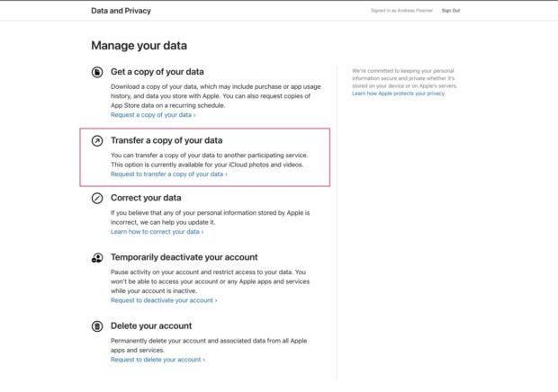Click the Delete your account trash icon
558x392 pixels.
coord(97,325)
